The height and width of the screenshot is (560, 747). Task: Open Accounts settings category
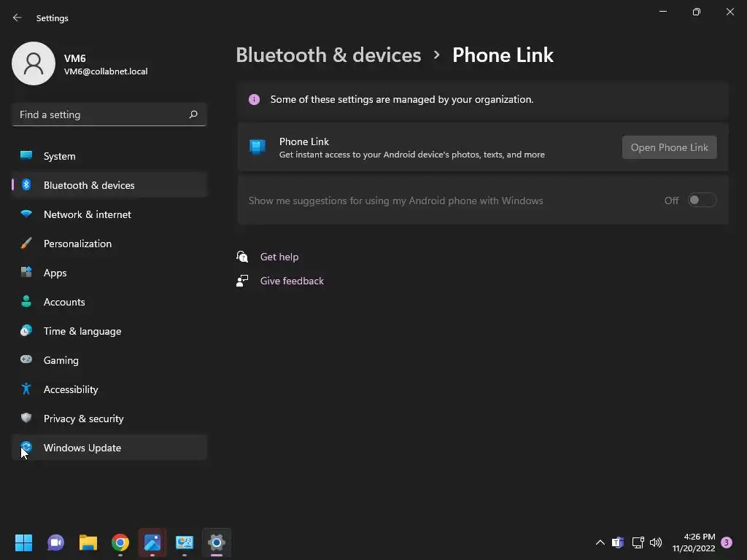tap(109, 301)
